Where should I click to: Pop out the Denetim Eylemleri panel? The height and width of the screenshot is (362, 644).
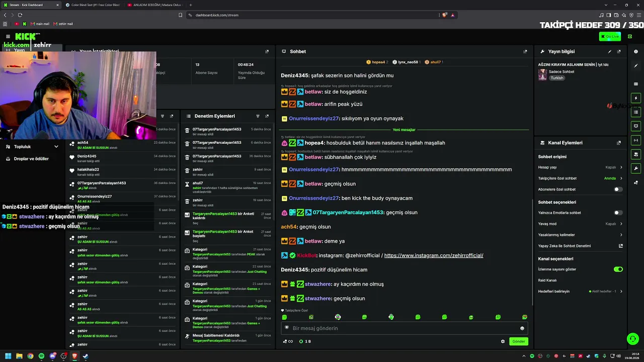point(267,116)
